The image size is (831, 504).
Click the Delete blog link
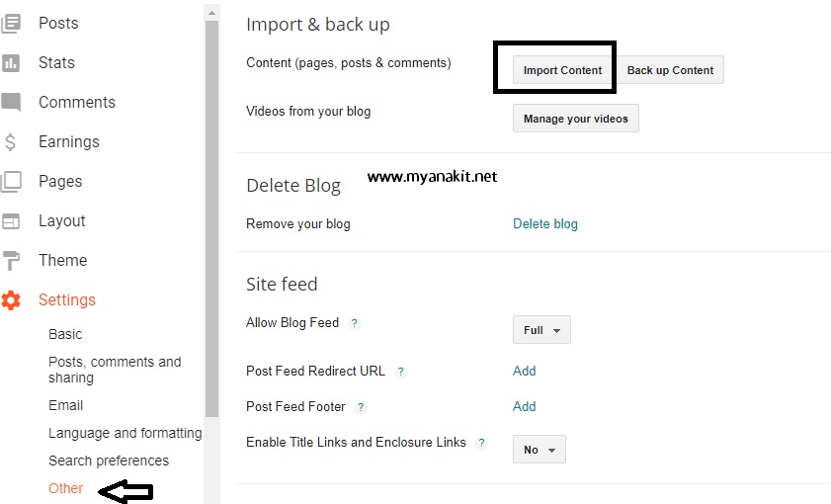545,224
